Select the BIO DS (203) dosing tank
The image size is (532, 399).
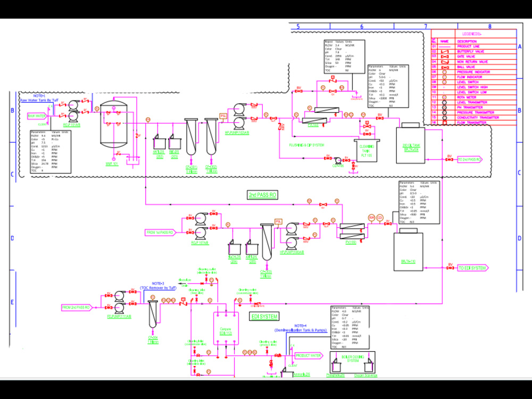[174, 142]
